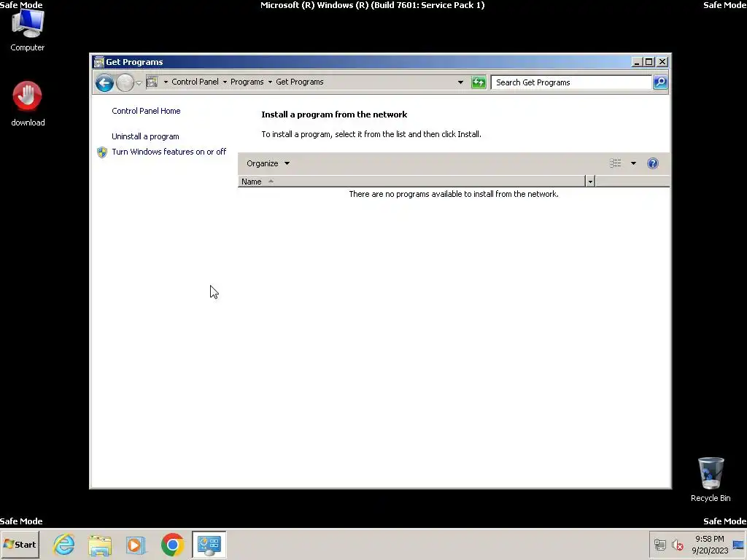Image resolution: width=747 pixels, height=560 pixels.
Task: Open help with the question mark icon
Action: [x=653, y=163]
